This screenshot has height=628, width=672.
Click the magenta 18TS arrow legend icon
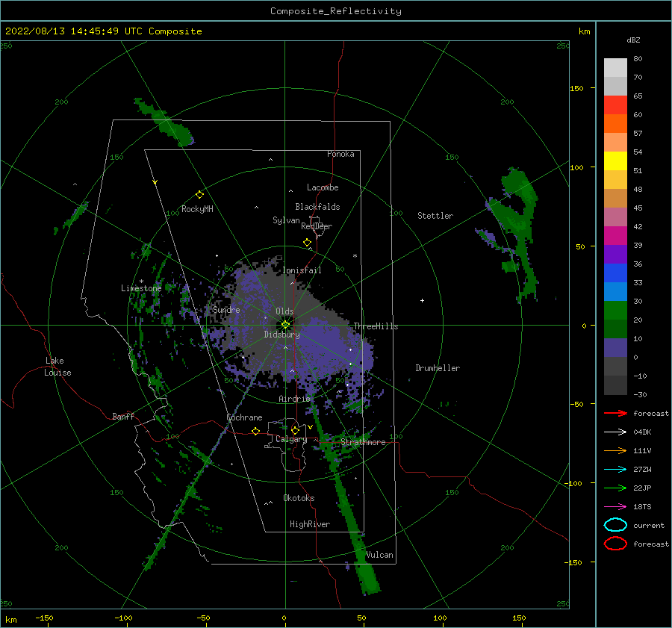point(615,506)
